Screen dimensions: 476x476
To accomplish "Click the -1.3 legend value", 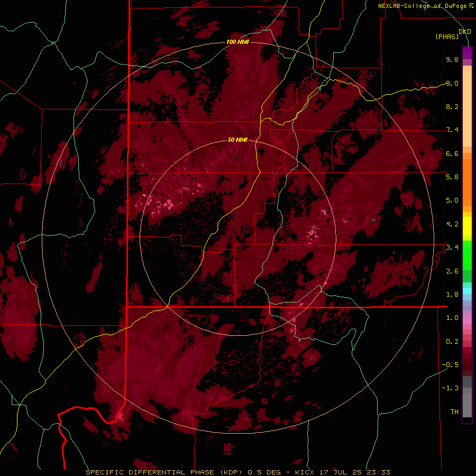I will 450,388.
